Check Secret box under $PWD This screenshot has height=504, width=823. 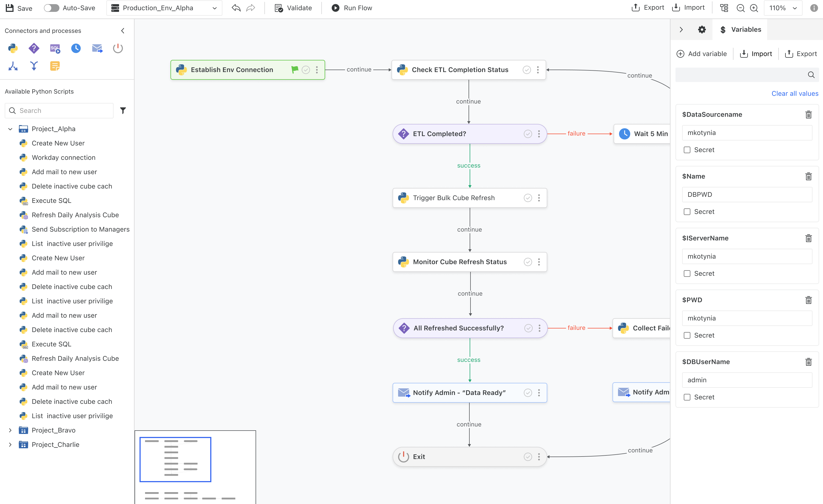point(687,335)
